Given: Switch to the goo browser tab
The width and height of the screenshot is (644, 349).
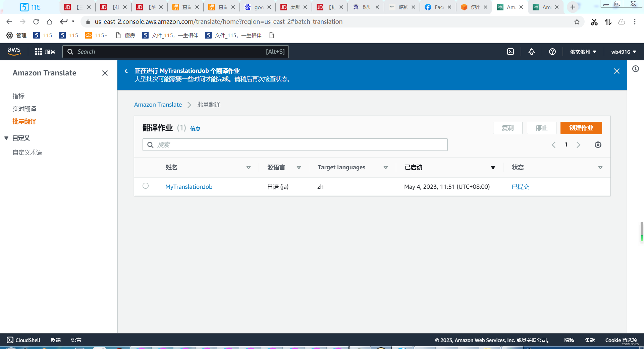Looking at the screenshot, I should (x=257, y=7).
